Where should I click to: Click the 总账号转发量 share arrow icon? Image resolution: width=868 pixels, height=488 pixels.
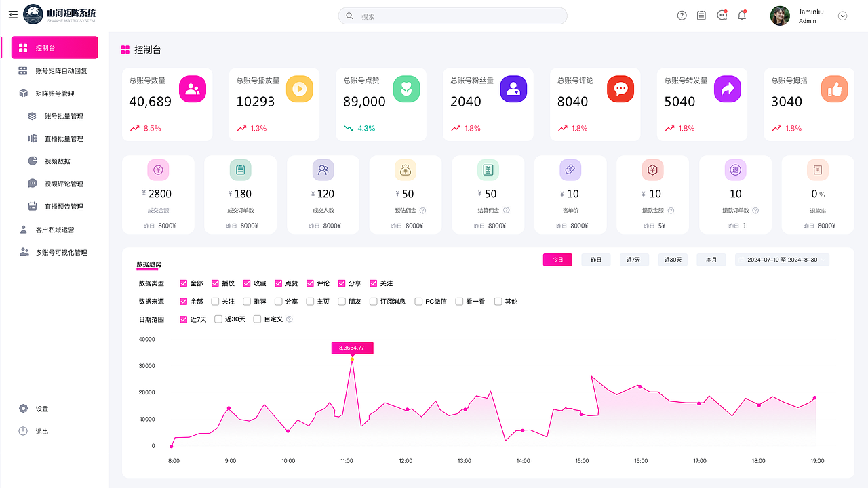pos(728,89)
